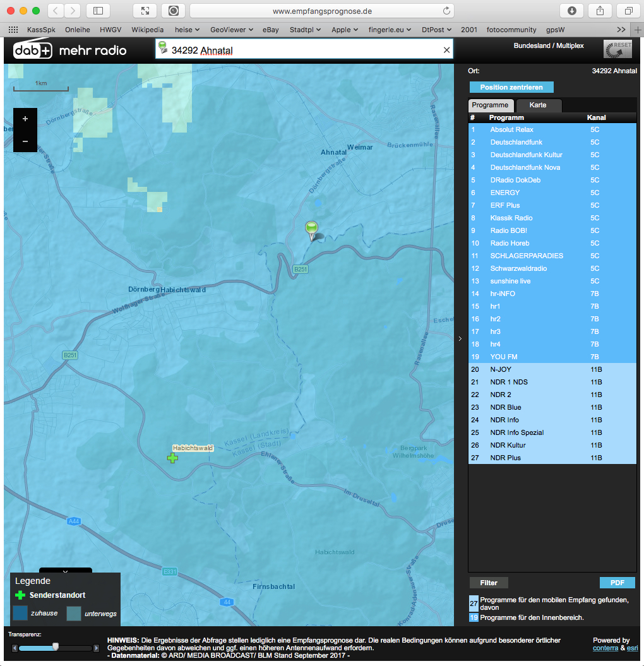Open the DtPost bookmarks dropdown
Viewport: 644px width, 666px height.
click(x=436, y=30)
